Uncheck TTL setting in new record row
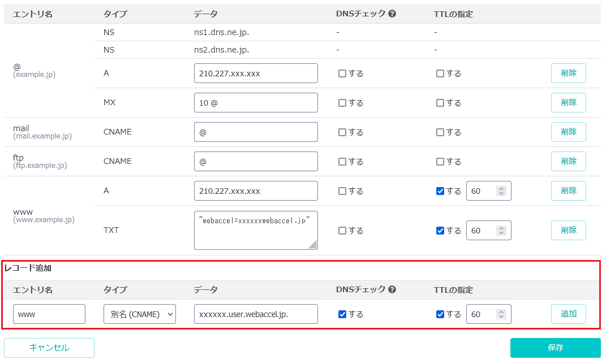The width and height of the screenshot is (606, 364). pyautogui.click(x=440, y=314)
